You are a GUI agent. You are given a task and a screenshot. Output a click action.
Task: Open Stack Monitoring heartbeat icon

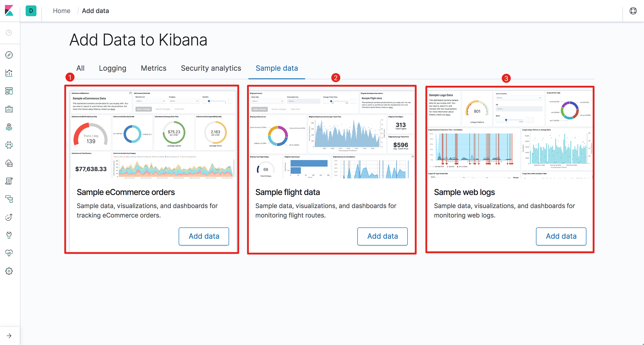pyautogui.click(x=9, y=253)
